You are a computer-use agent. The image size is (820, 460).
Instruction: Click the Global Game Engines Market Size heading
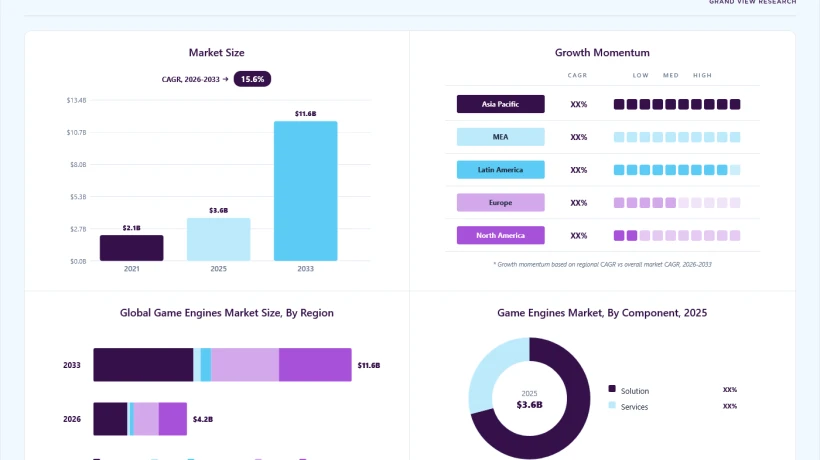[226, 313]
